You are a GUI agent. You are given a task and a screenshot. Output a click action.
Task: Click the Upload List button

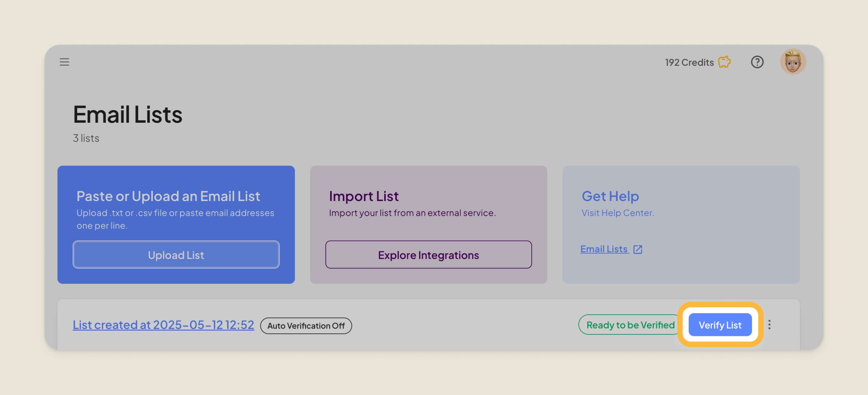coord(176,255)
